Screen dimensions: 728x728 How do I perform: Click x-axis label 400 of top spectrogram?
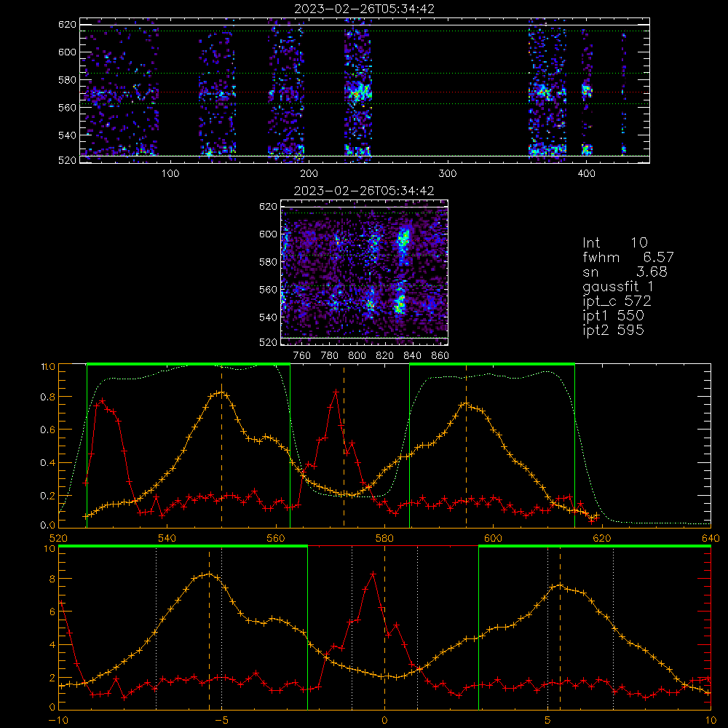[x=586, y=174]
